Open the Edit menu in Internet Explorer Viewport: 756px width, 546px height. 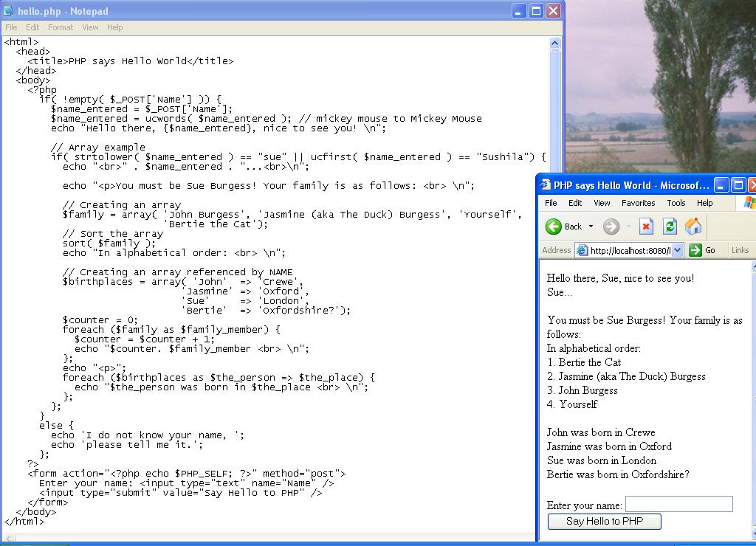[x=574, y=203]
